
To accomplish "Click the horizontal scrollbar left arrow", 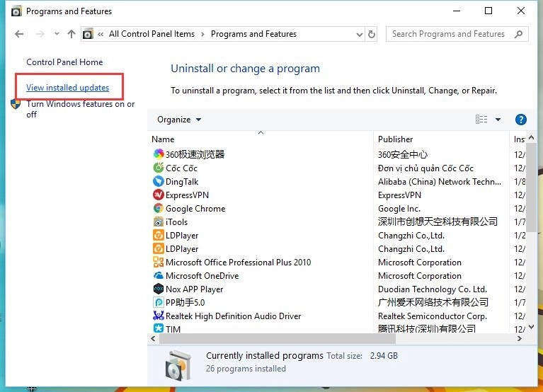I will click(x=153, y=339).
